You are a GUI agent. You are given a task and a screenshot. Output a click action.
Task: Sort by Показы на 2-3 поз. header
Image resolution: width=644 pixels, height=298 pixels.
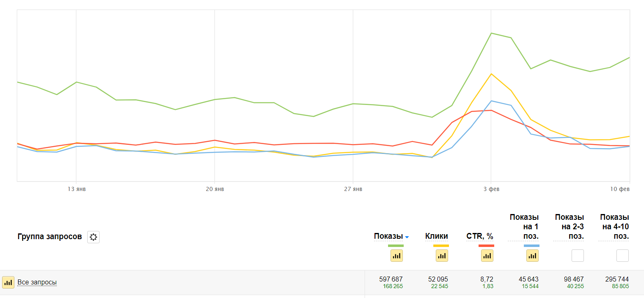(x=569, y=226)
